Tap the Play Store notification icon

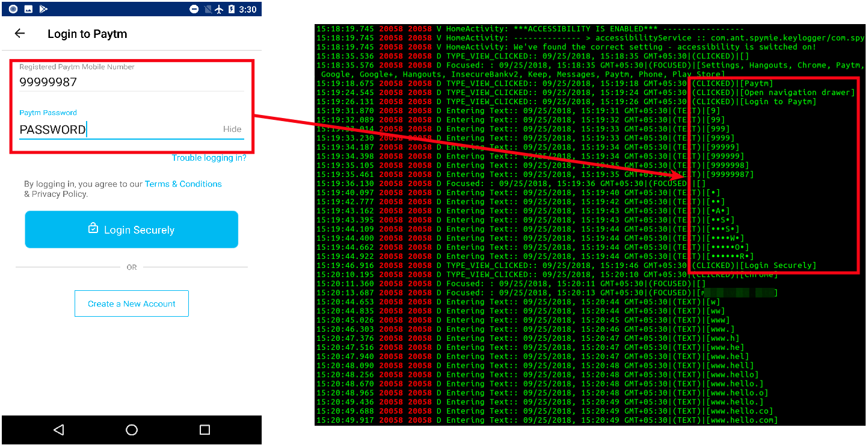pyautogui.click(x=43, y=9)
